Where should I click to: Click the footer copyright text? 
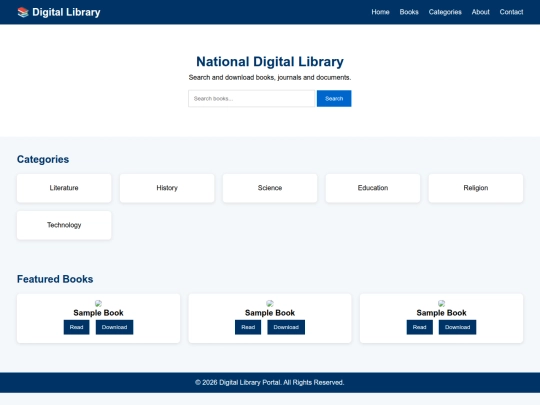(270, 382)
